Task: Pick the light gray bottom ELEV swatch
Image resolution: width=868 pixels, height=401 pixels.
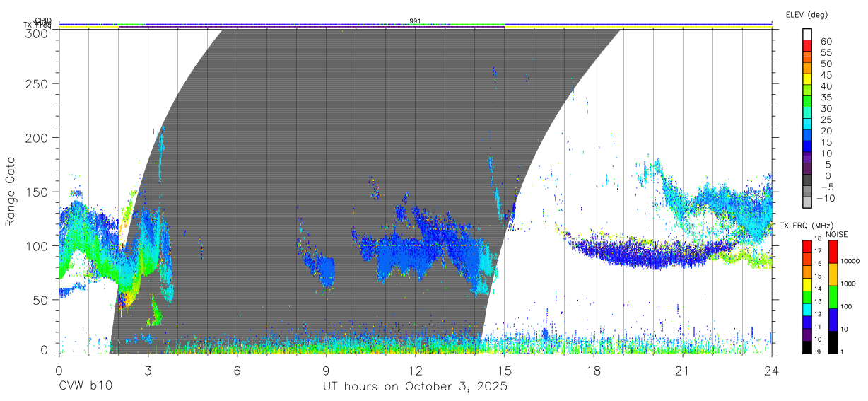Action: tap(807, 204)
